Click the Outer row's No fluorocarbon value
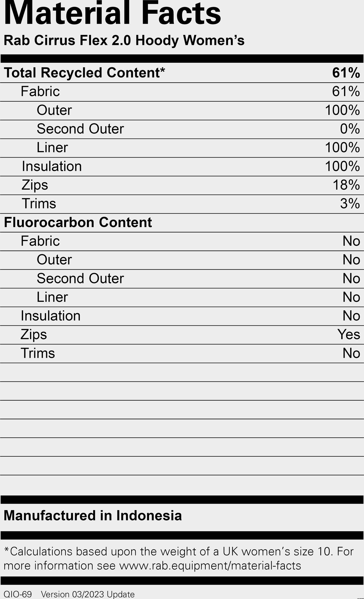Screen dimensions: 364x599 [x=351, y=260]
